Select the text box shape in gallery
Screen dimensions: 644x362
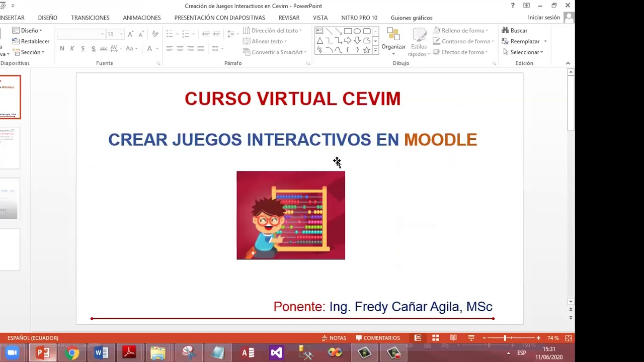point(319,31)
